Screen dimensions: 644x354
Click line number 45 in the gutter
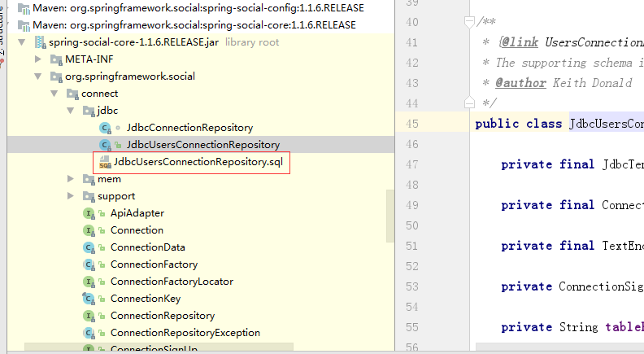[x=412, y=124]
